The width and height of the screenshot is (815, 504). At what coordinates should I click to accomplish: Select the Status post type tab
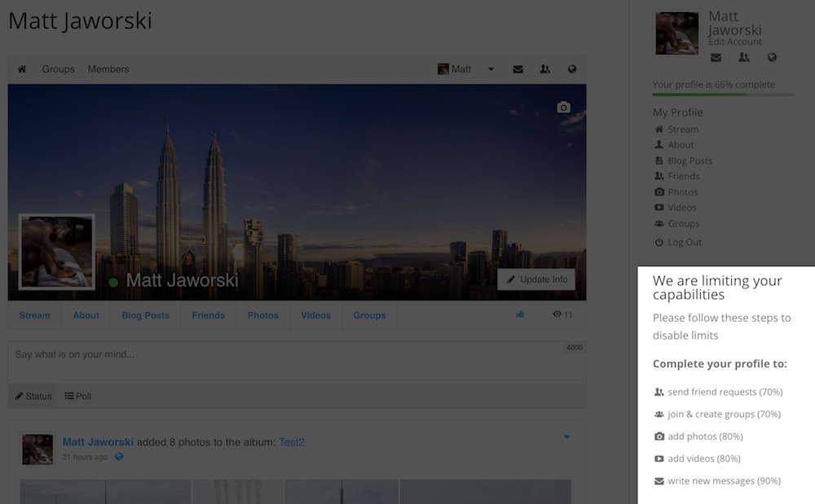point(33,396)
